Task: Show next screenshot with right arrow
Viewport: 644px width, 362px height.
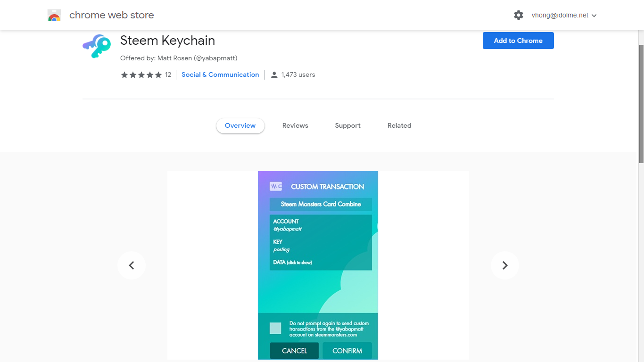Action: point(505,265)
